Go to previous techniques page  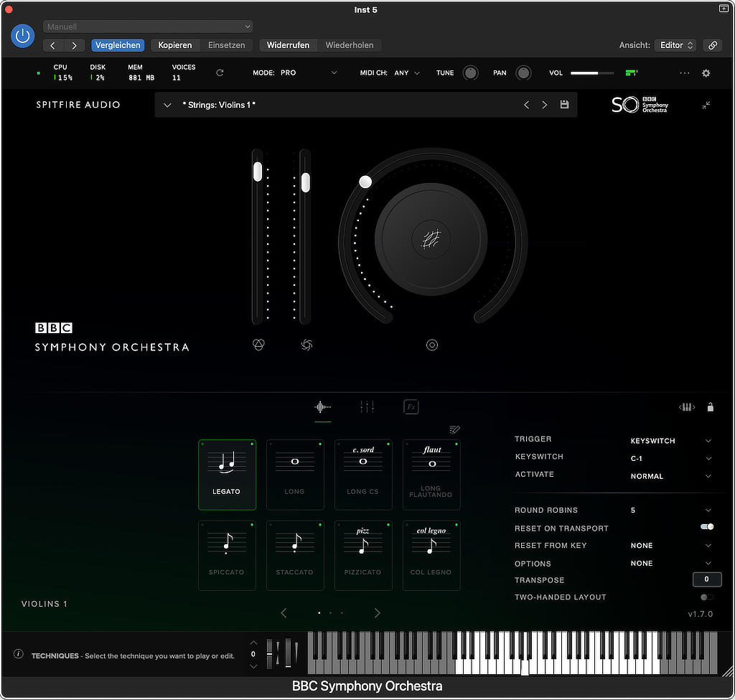(284, 613)
